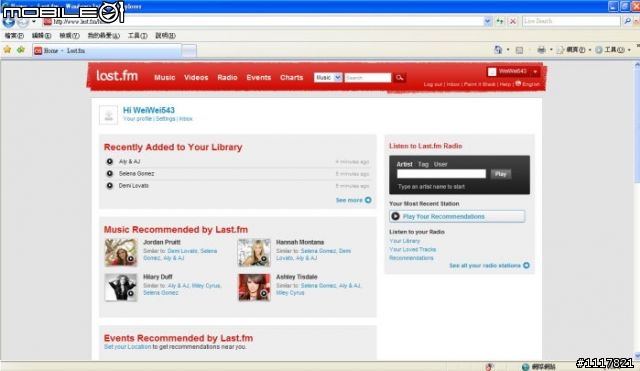
Task: Open the Radio nav item
Action: 227,77
